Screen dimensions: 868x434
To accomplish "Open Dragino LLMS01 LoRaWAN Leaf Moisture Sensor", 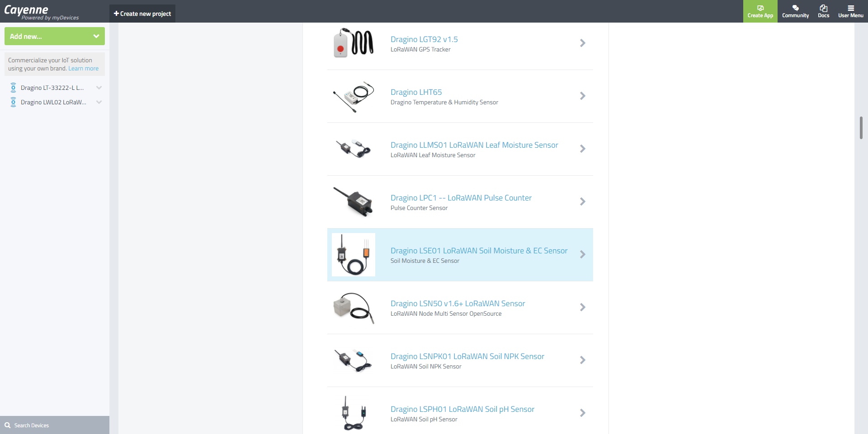I will coord(474,145).
